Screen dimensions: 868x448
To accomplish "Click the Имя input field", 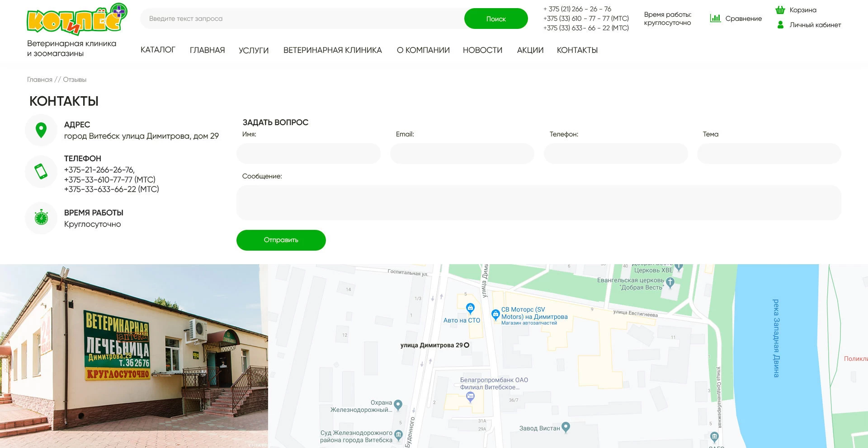I will [308, 154].
